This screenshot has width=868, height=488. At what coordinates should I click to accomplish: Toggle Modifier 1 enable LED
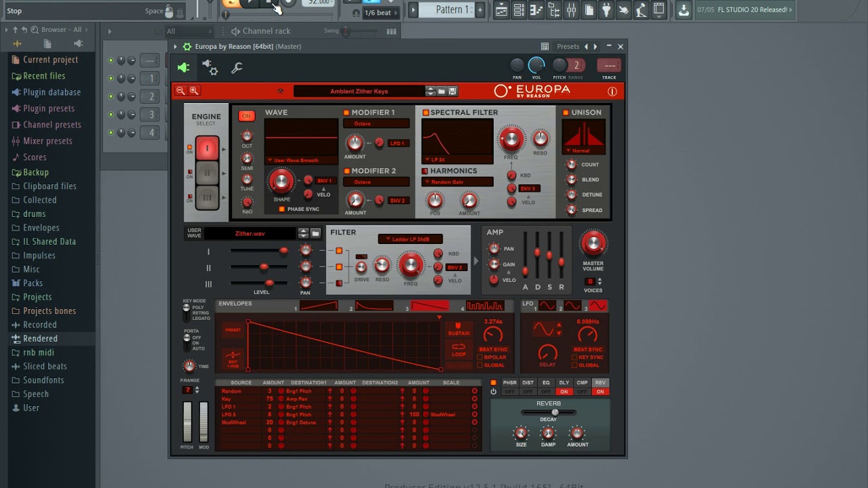(x=346, y=113)
